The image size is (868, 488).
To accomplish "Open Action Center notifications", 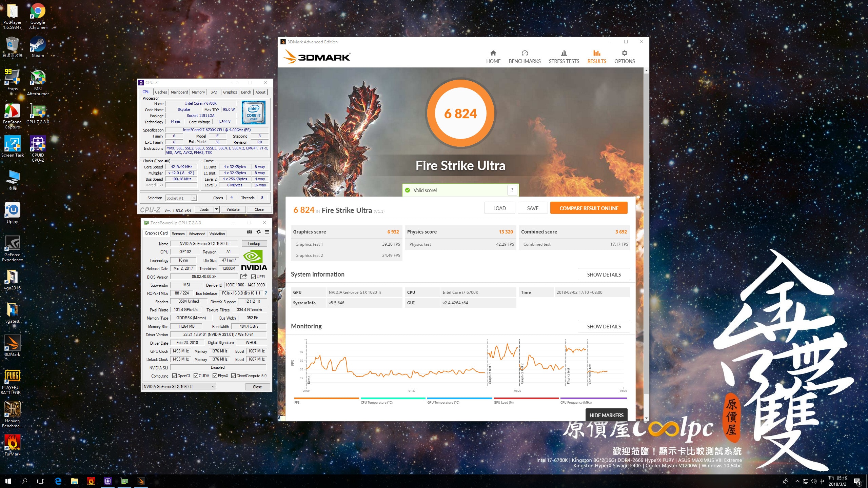I will [x=857, y=481].
